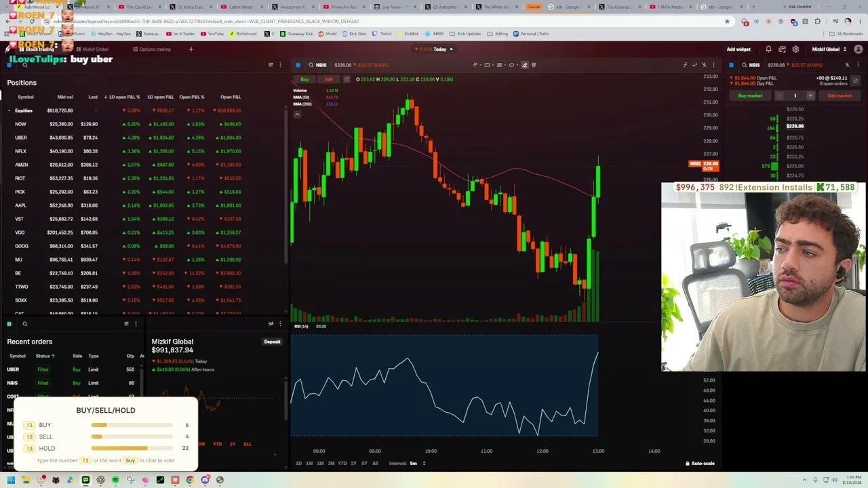The width and height of the screenshot is (868, 488).
Task: Click the Sell button above the chart
Action: 329,79
